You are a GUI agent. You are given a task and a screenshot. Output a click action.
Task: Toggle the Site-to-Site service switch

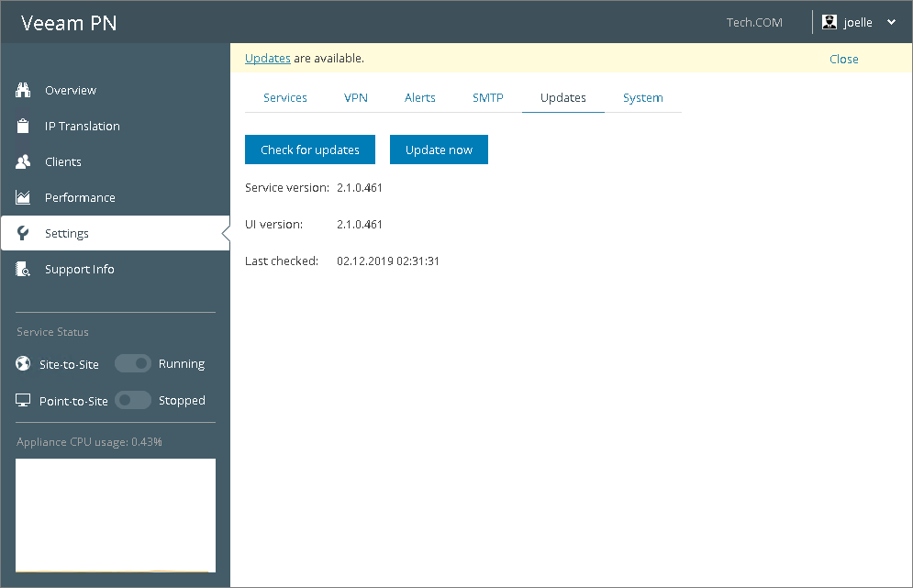[133, 364]
